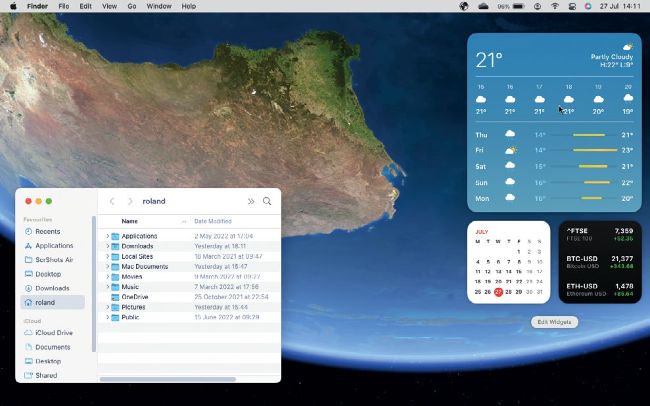The height and width of the screenshot is (406, 650).
Task: Click Thu forecast row in weather widget
Action: point(554,134)
